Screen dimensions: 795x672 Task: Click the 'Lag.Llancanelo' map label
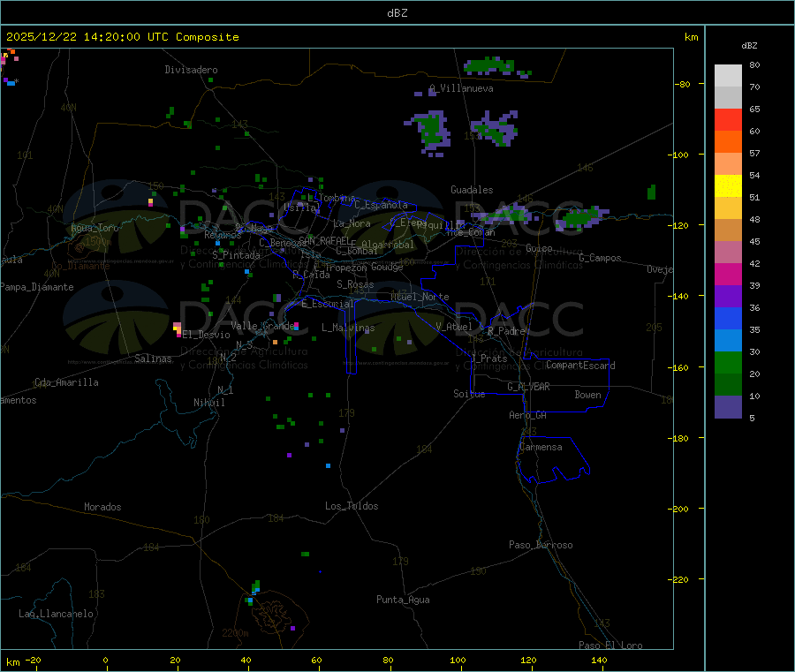57,615
